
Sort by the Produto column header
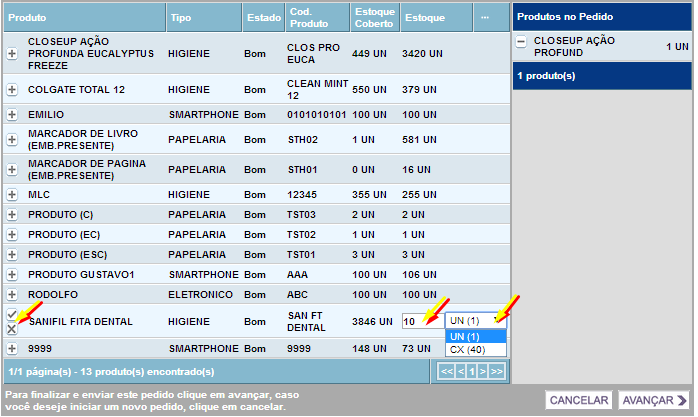point(85,18)
